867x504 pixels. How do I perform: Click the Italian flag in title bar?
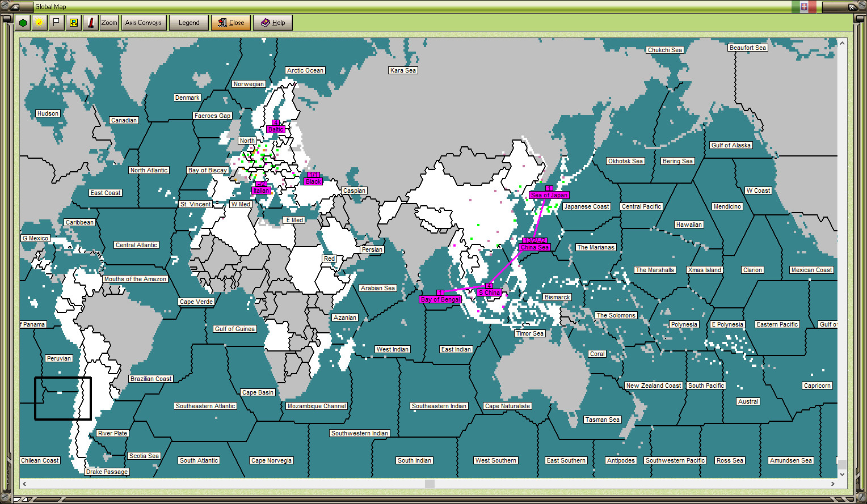804,7
